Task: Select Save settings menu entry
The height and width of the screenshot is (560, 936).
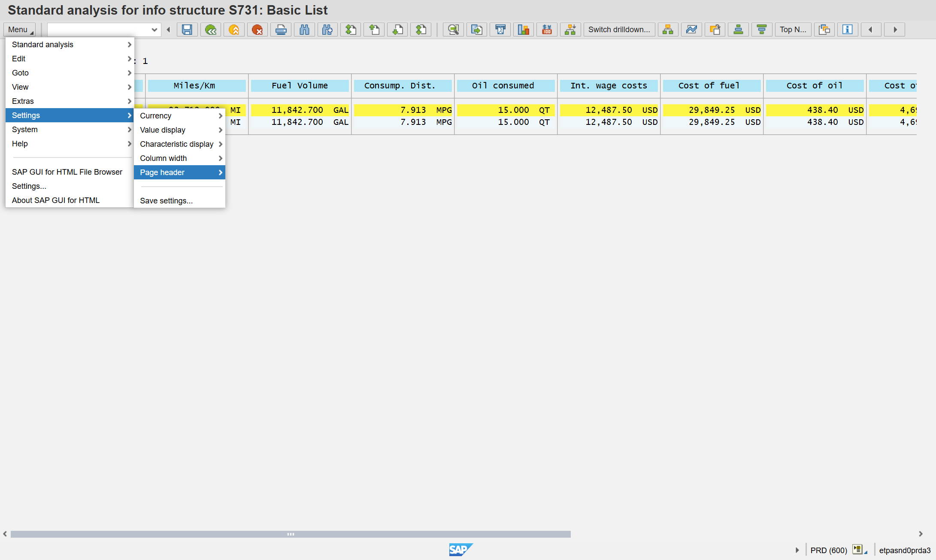Action: pyautogui.click(x=179, y=201)
